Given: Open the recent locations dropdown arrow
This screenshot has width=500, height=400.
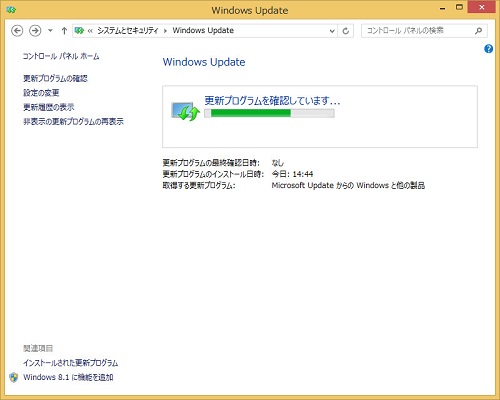Looking at the screenshot, I should click(50, 31).
